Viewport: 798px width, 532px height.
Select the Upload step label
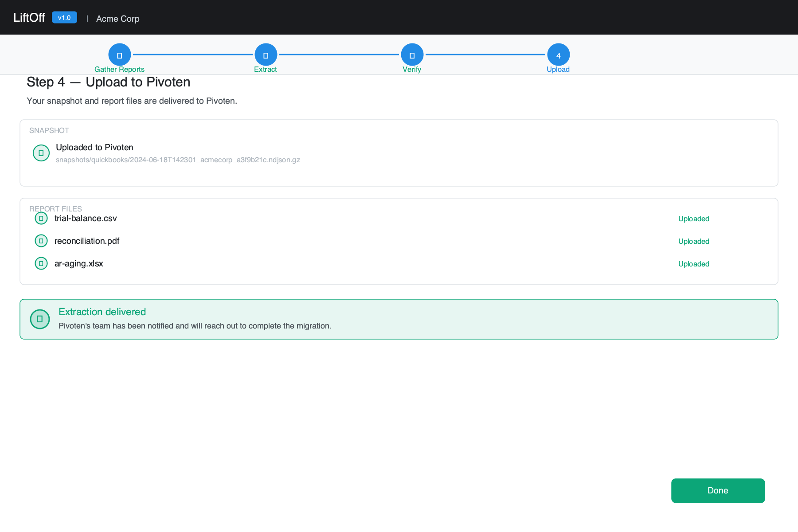[558, 69]
